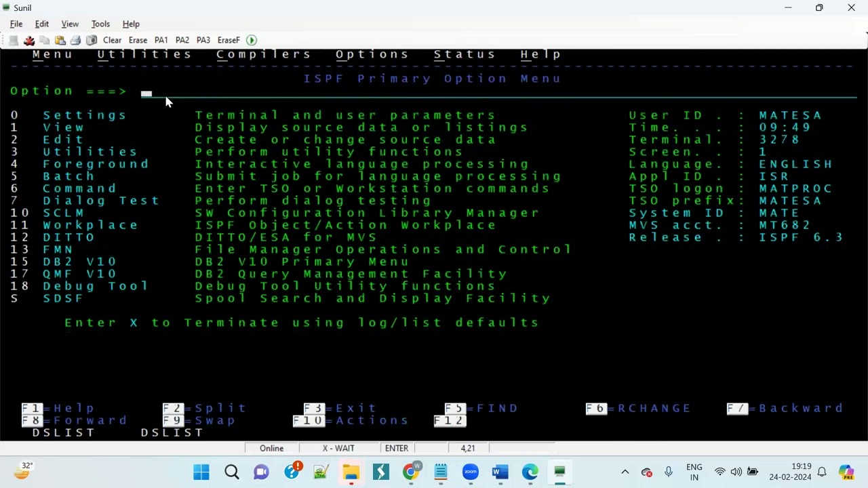868x488 pixels.
Task: Open the File menu
Action: (x=16, y=24)
